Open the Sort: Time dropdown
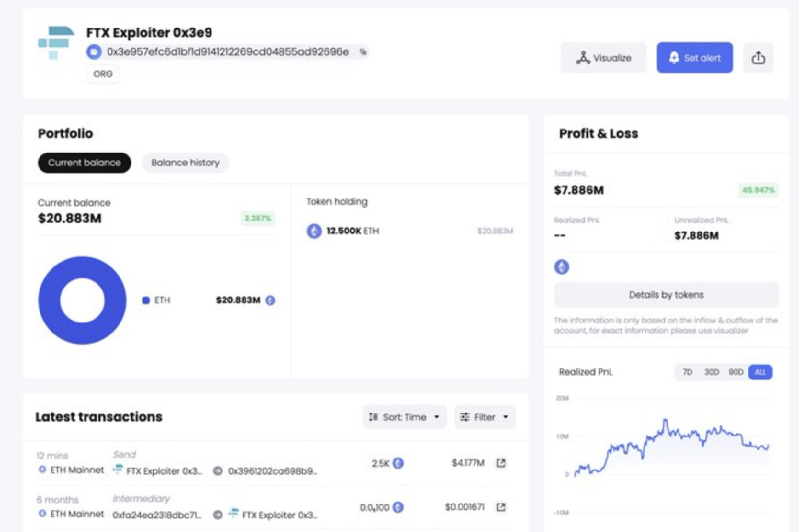This screenshot has height=532, width=799. coord(404,417)
